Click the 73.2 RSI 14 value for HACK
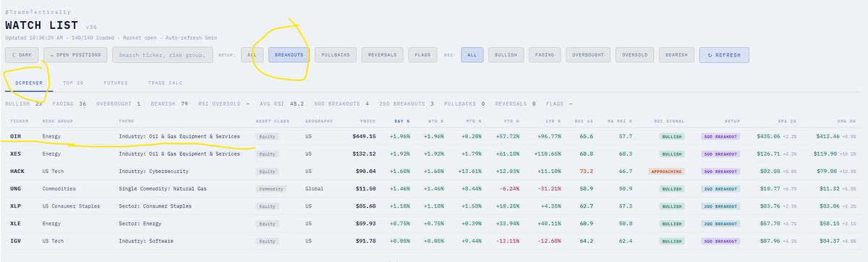 586,172
